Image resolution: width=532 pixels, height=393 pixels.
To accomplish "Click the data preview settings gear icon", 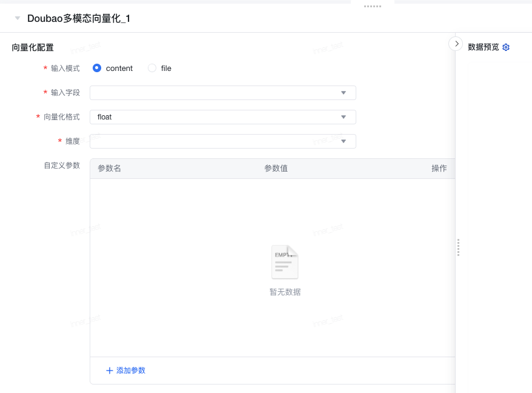I will point(506,47).
